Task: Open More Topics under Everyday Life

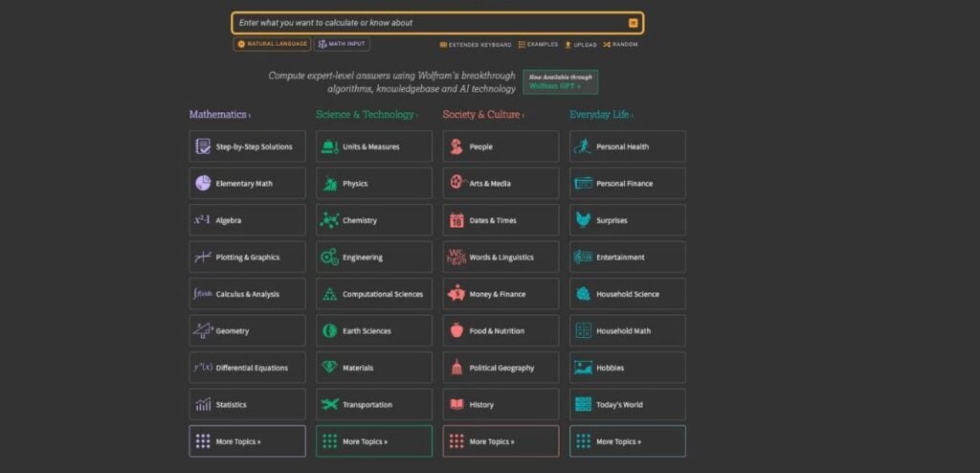Action: 628,441
